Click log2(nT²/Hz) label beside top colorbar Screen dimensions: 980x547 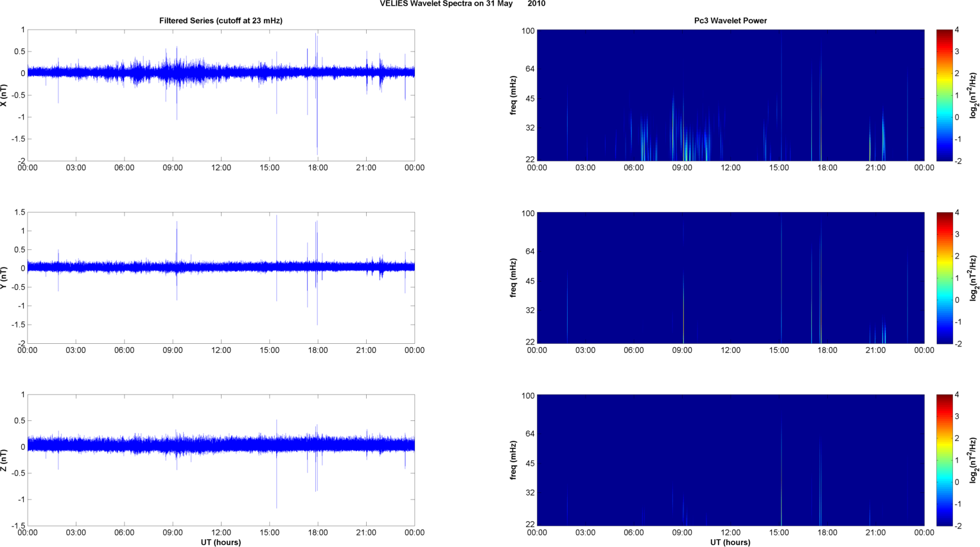pos(974,95)
